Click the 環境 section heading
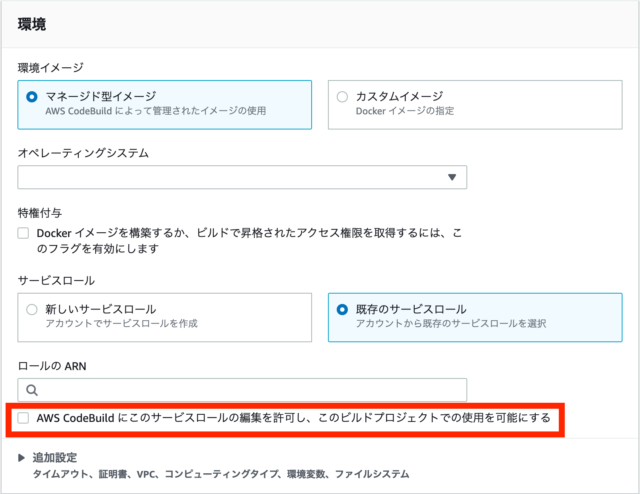Image resolution: width=640 pixels, height=494 pixels. 32,24
